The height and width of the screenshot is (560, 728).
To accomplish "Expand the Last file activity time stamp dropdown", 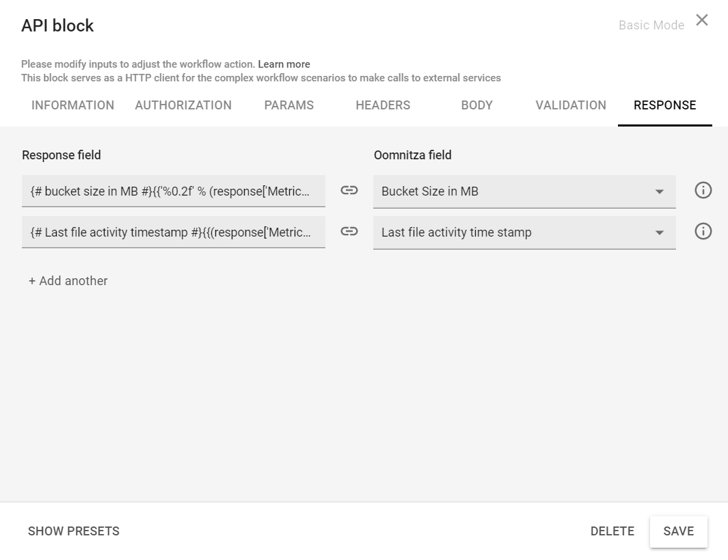I will click(x=659, y=233).
